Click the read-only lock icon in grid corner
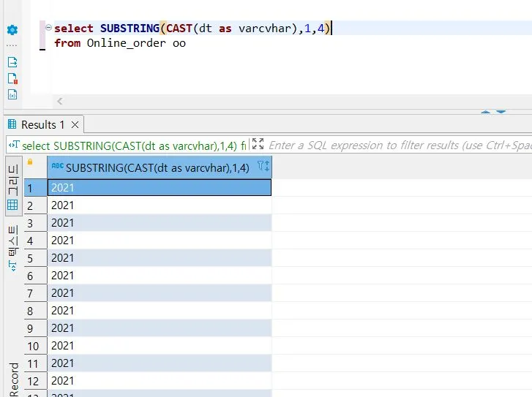This screenshot has height=397, width=532. 30,162
